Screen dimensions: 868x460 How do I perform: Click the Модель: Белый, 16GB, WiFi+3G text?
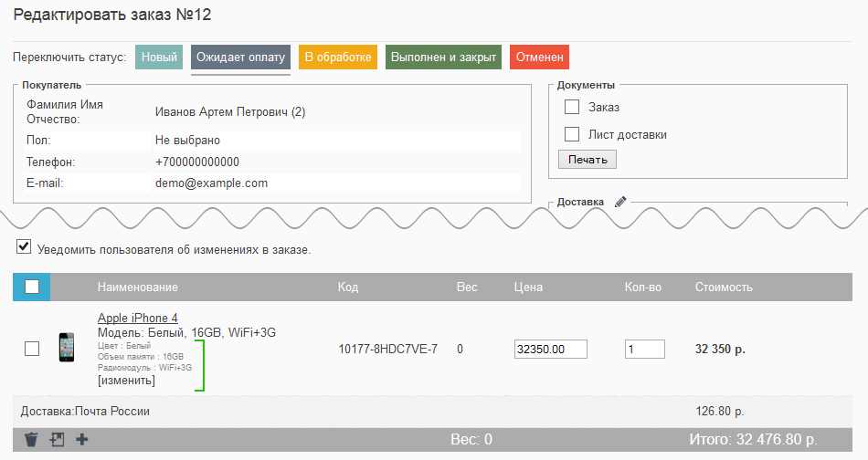pos(186,333)
